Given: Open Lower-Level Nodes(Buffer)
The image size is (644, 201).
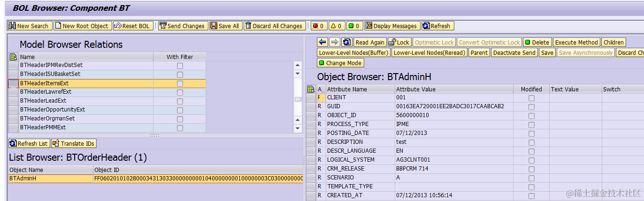Looking at the screenshot, I should click(x=353, y=52).
